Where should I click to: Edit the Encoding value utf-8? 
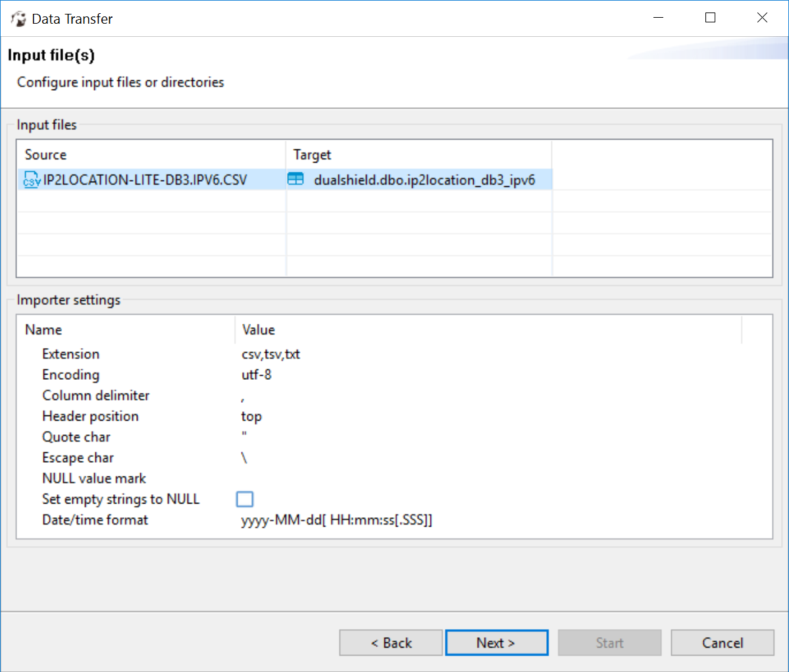point(257,375)
